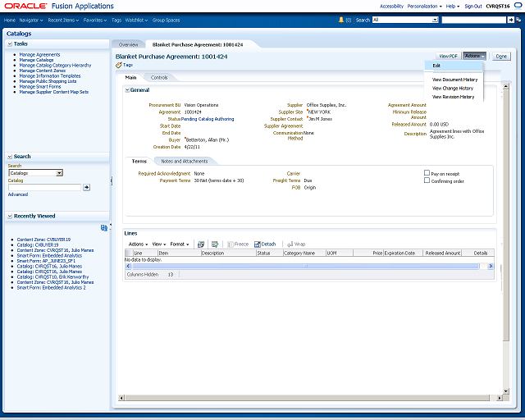Image resolution: width=525 pixels, height=420 pixels.
Task: Open Manage Agreements task link
Action: pos(39,55)
